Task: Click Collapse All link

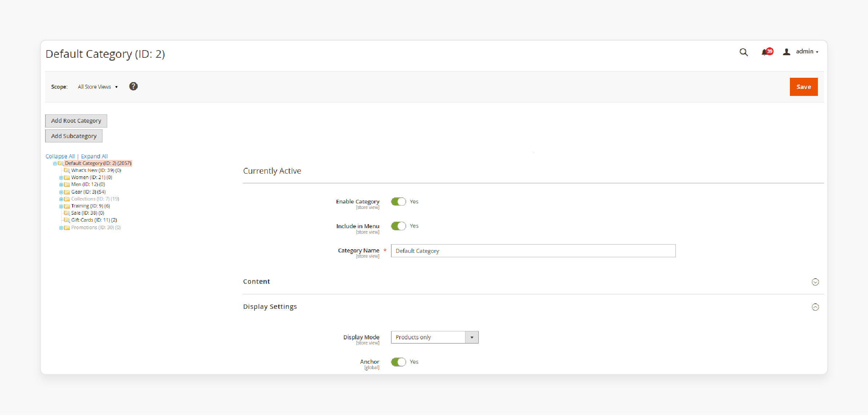Action: [x=60, y=156]
